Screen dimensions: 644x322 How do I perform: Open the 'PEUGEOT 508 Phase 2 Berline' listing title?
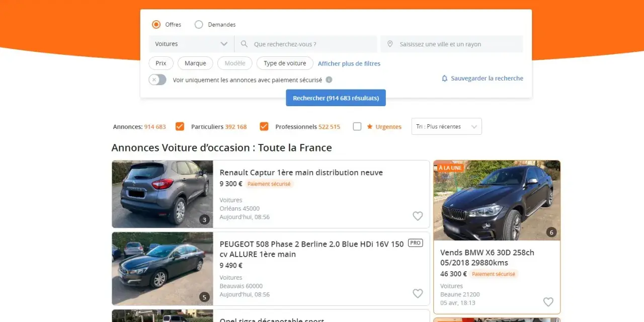(311, 249)
